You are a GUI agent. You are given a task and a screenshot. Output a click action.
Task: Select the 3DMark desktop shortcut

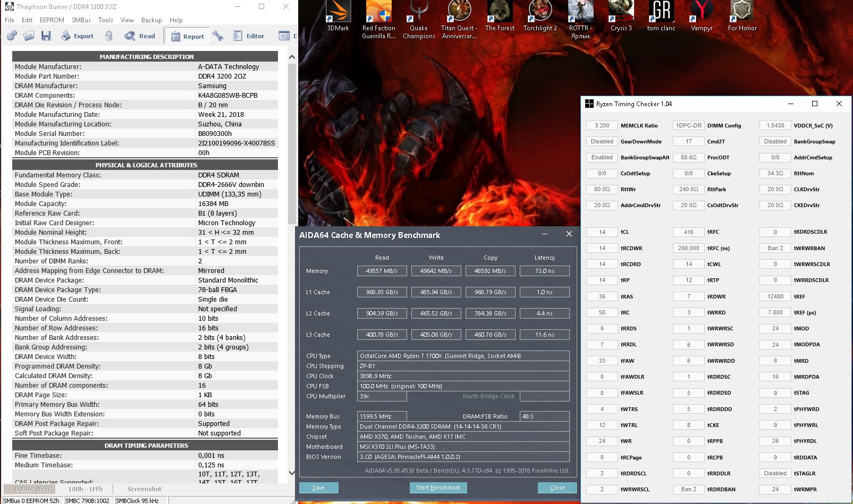pos(338,16)
